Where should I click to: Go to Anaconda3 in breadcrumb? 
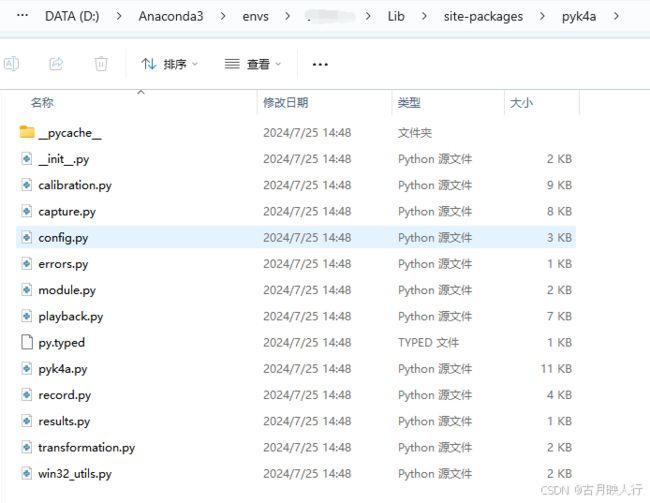coord(171,16)
